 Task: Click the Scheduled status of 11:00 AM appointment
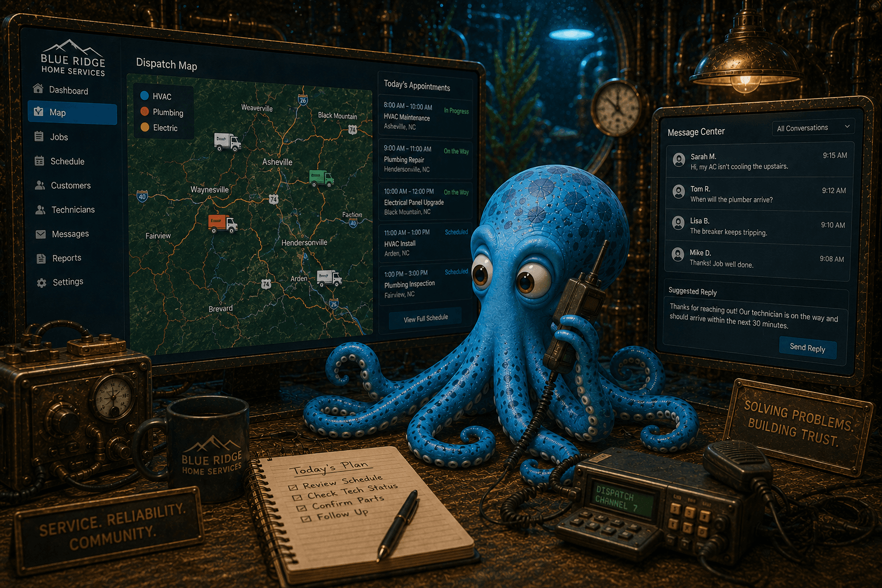457,232
